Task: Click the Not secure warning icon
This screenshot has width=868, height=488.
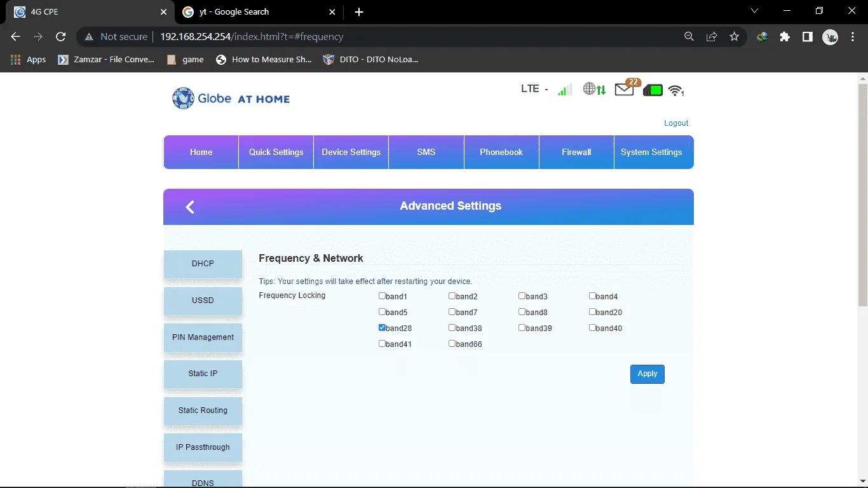Action: click(x=90, y=37)
